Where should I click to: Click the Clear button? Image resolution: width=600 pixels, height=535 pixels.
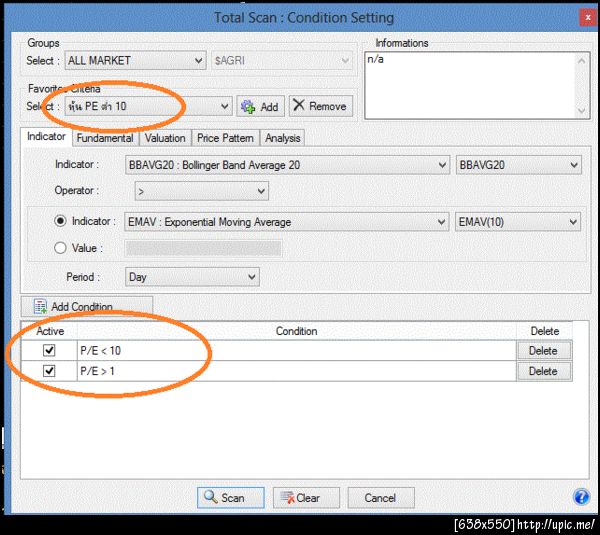point(306,497)
